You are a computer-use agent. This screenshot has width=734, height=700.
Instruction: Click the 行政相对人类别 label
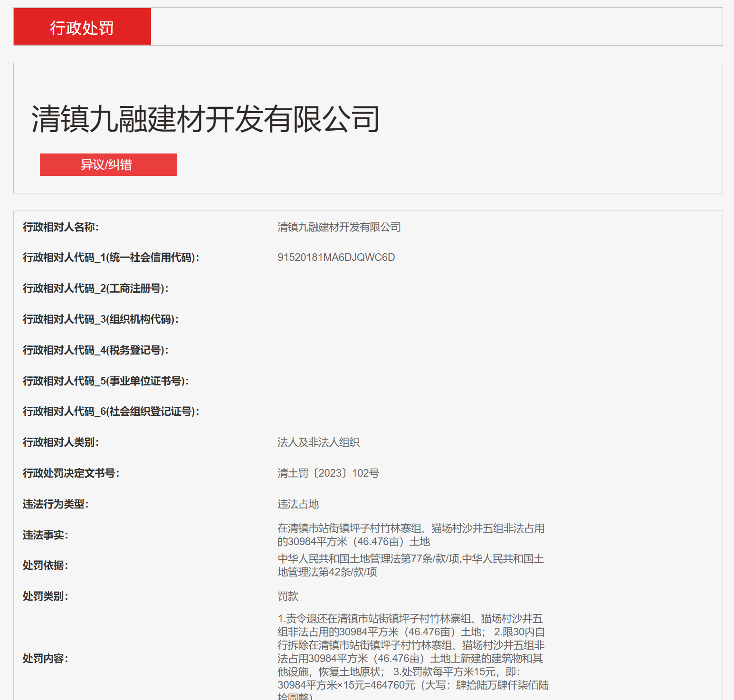click(61, 442)
